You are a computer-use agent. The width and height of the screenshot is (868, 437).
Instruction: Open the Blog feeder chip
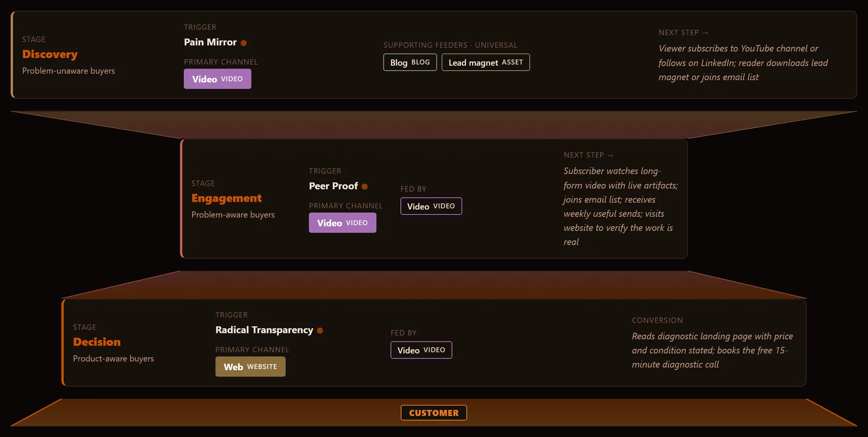[x=410, y=62]
